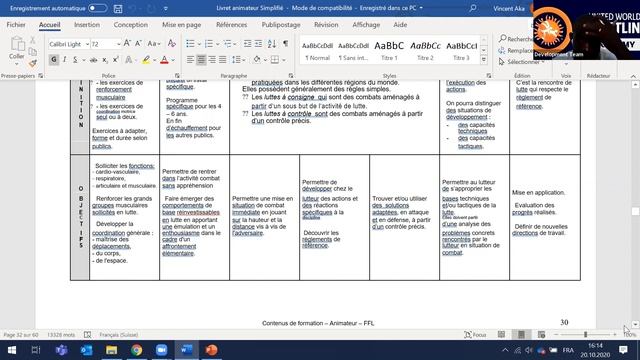This screenshot has height=360, width=640.
Task: Go to the Mise en page tab
Action: (182, 25)
